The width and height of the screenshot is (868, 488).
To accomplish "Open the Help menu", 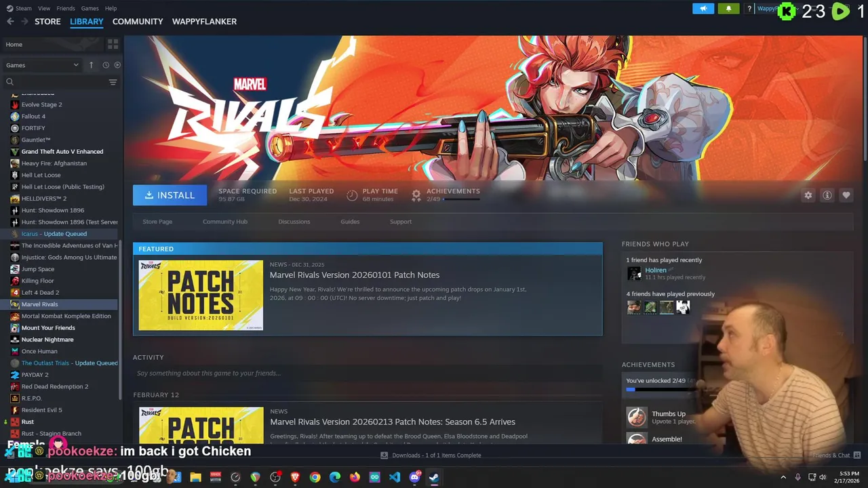I will point(111,8).
